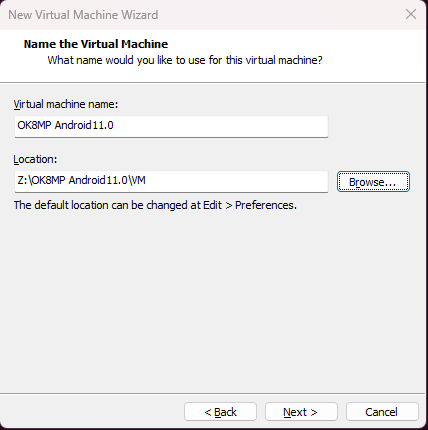The image size is (428, 430).
Task: Click the 'Location:' label
Action: [35, 159]
